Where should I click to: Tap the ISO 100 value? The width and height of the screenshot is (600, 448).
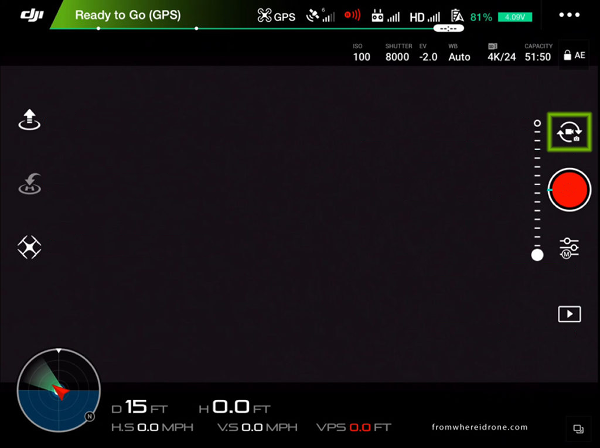pos(361,53)
